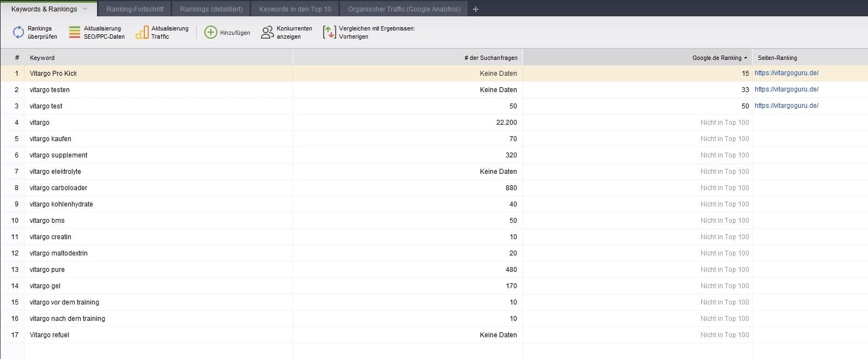Click 'Nicht in Top 100' for vitargo pure

[x=725, y=270]
